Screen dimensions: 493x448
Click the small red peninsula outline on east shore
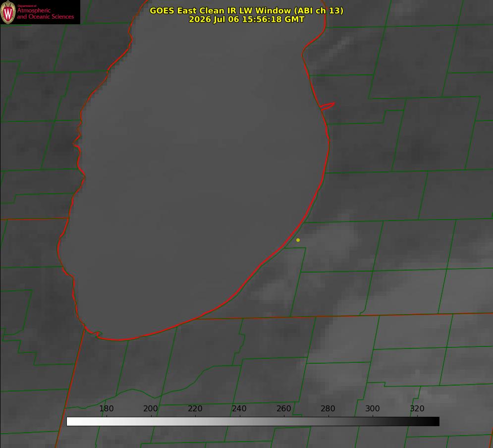click(327, 106)
